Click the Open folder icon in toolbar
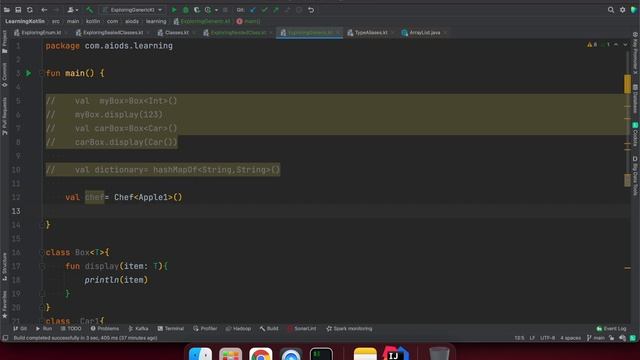This screenshot has width=640, height=360. [x=7, y=10]
